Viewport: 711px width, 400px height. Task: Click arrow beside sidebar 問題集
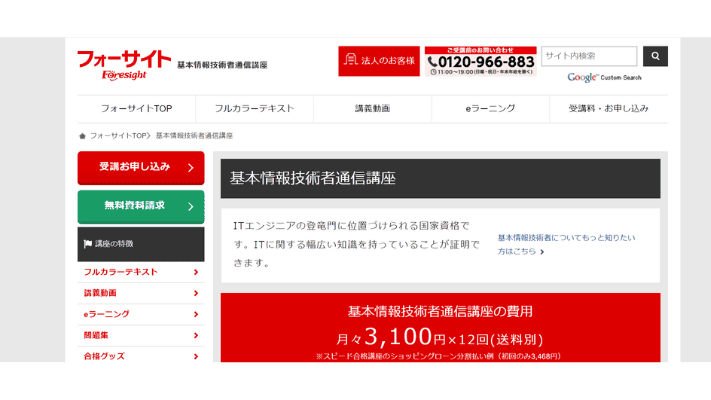196,336
